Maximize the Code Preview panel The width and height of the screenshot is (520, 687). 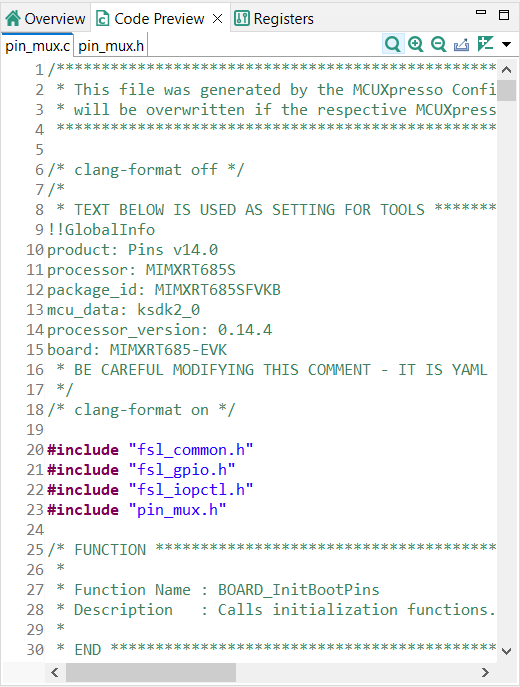504,14
